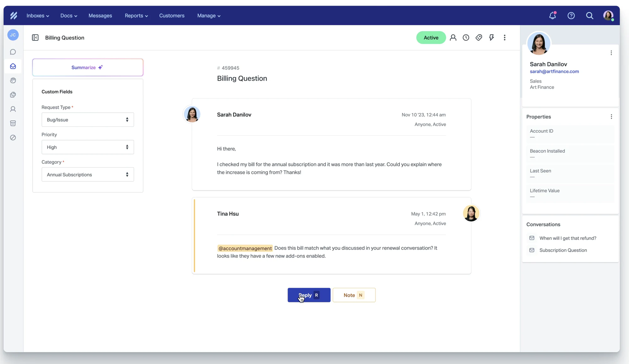Open conversation more options menu
The width and height of the screenshot is (629, 364).
click(504, 38)
